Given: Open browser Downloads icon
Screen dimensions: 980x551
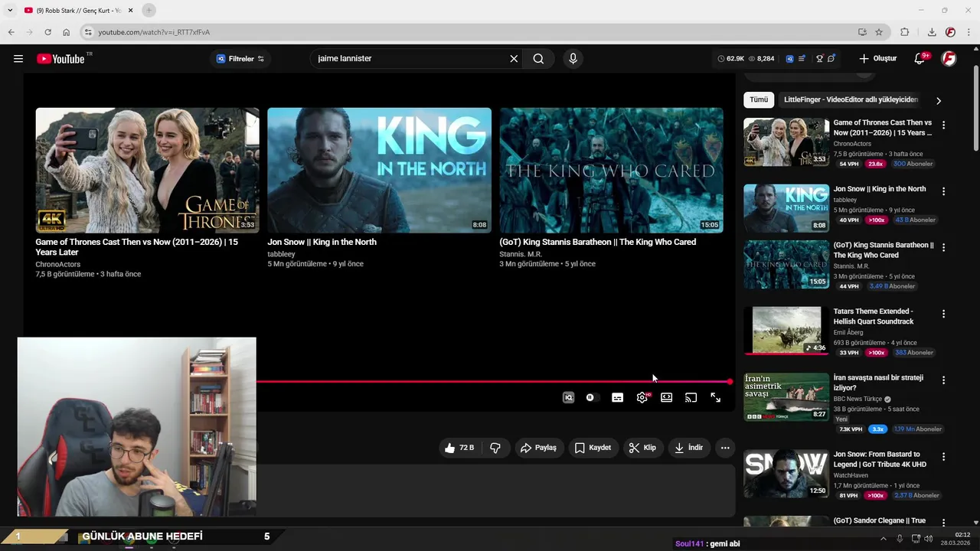Looking at the screenshot, I should 932,32.
